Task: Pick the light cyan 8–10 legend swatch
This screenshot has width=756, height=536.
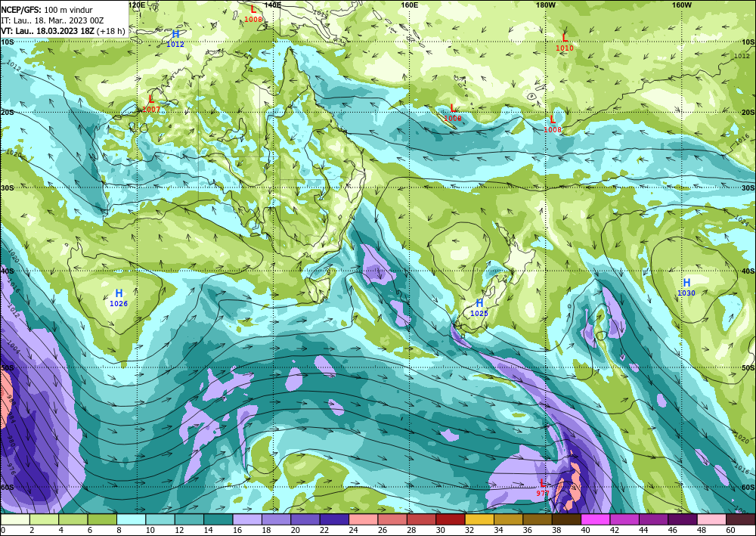Action: (x=131, y=519)
